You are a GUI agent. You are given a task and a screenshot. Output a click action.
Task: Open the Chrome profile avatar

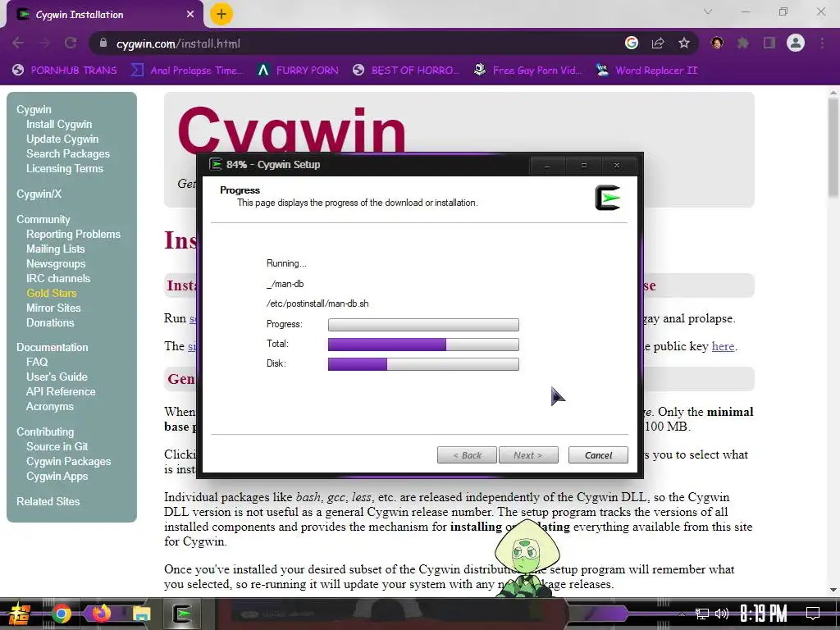click(796, 43)
